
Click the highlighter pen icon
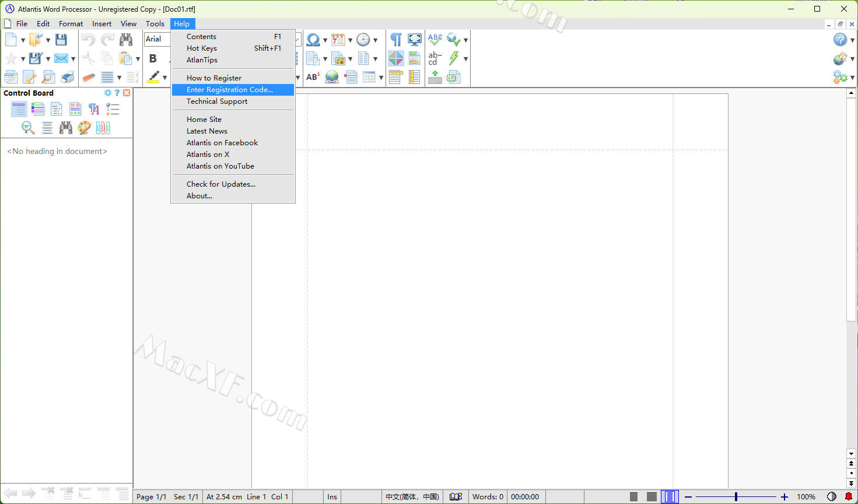pyautogui.click(x=153, y=77)
